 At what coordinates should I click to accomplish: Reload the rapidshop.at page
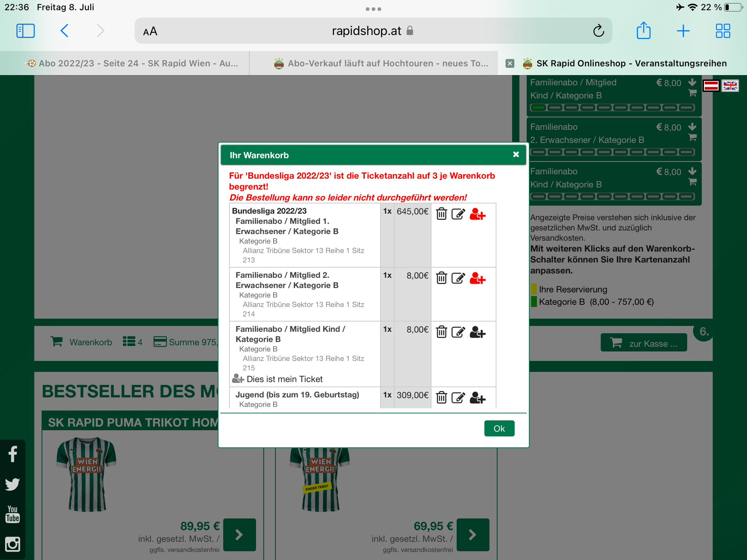[x=599, y=31]
